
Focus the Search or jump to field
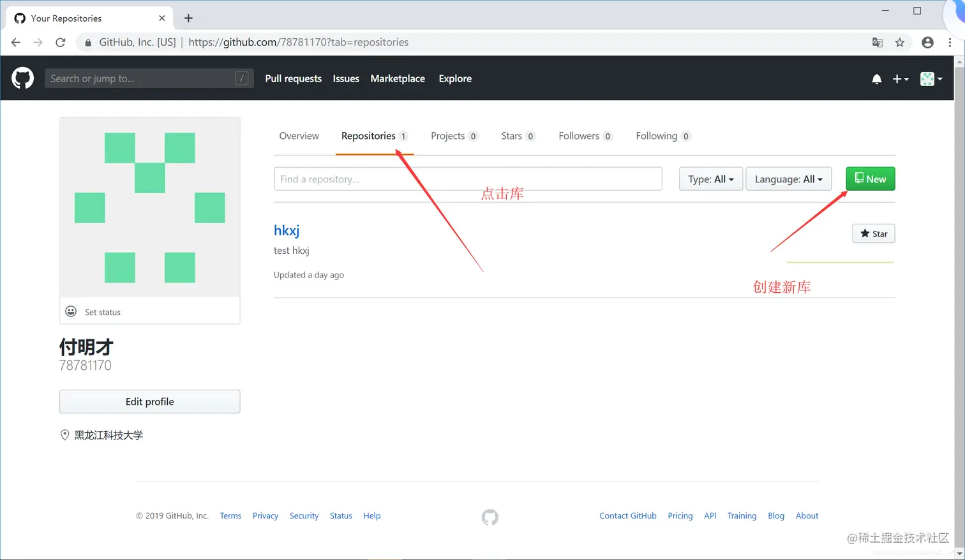149,78
